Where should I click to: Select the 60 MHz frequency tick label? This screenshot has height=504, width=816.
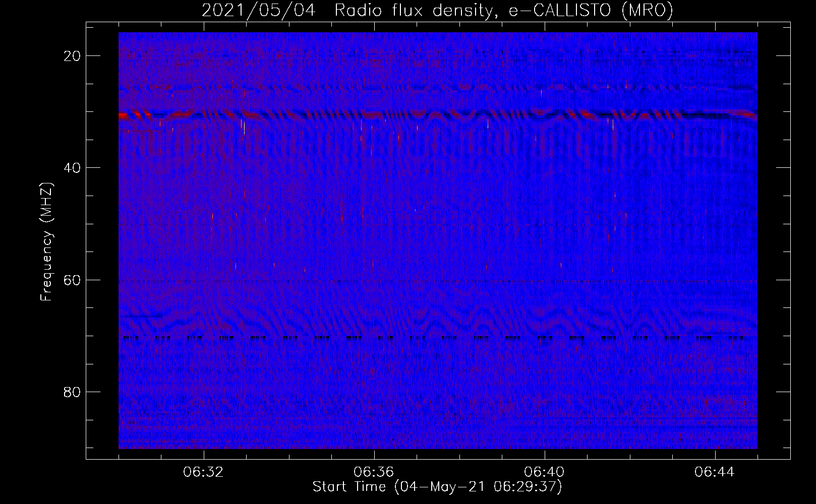pyautogui.click(x=73, y=280)
